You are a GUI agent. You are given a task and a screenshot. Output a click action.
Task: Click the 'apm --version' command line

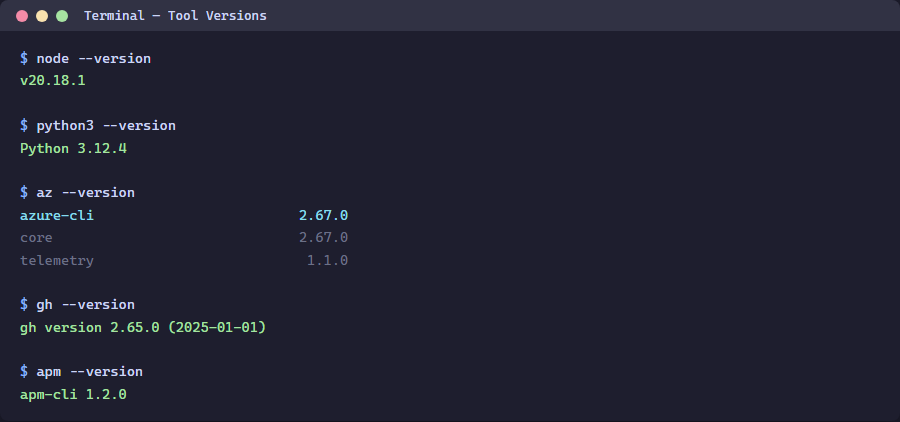tap(89, 371)
